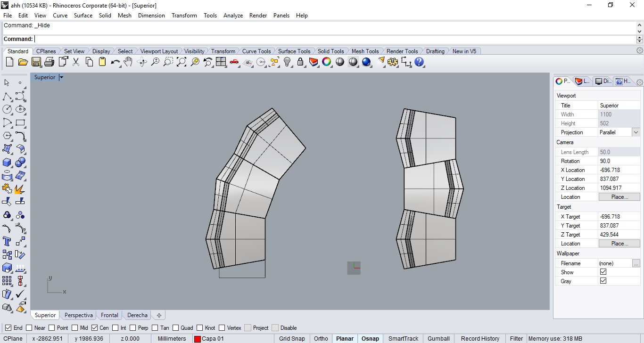Open the Help question mark icon
The image size is (644, 343).
coord(419,62)
